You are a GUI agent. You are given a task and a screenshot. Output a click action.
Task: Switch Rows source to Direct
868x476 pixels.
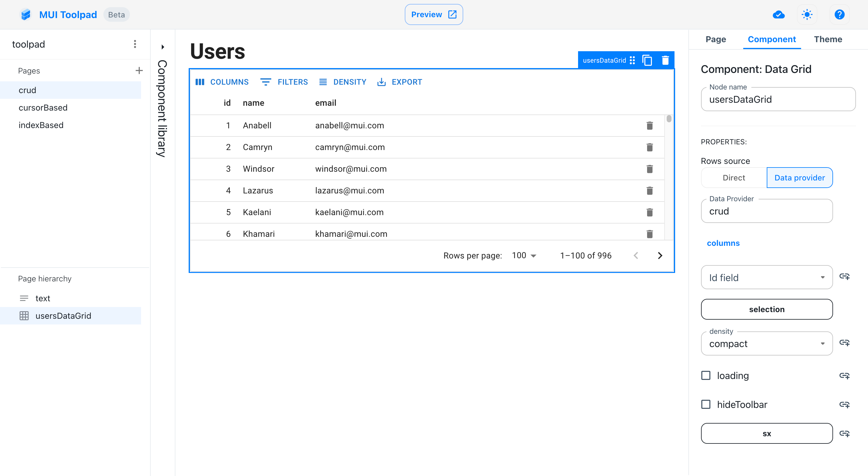click(734, 177)
